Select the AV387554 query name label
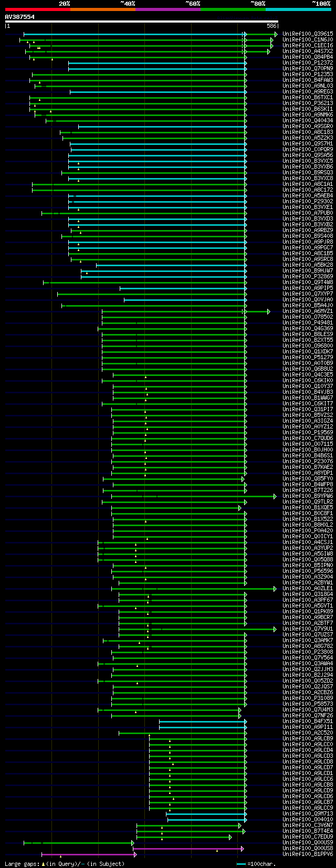 coord(20,17)
